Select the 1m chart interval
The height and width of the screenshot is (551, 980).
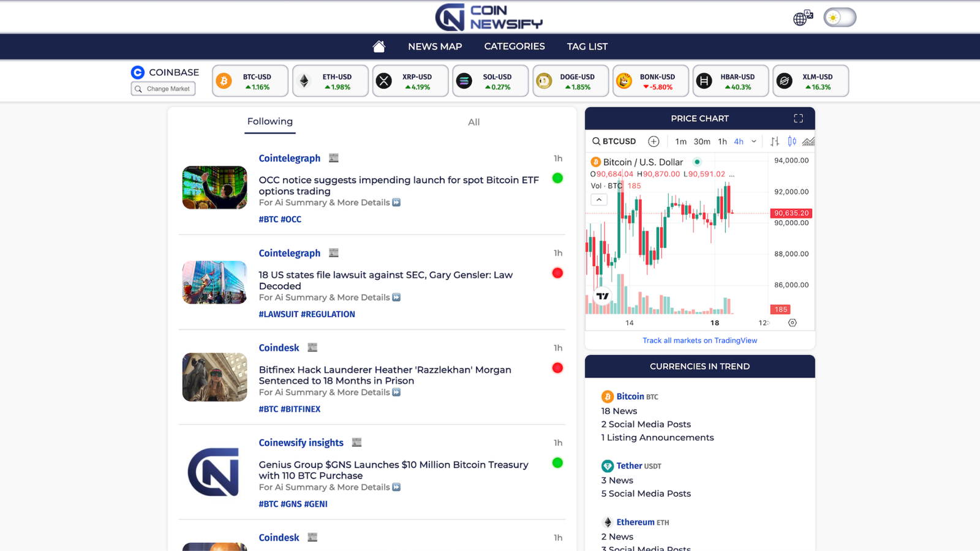pos(680,141)
